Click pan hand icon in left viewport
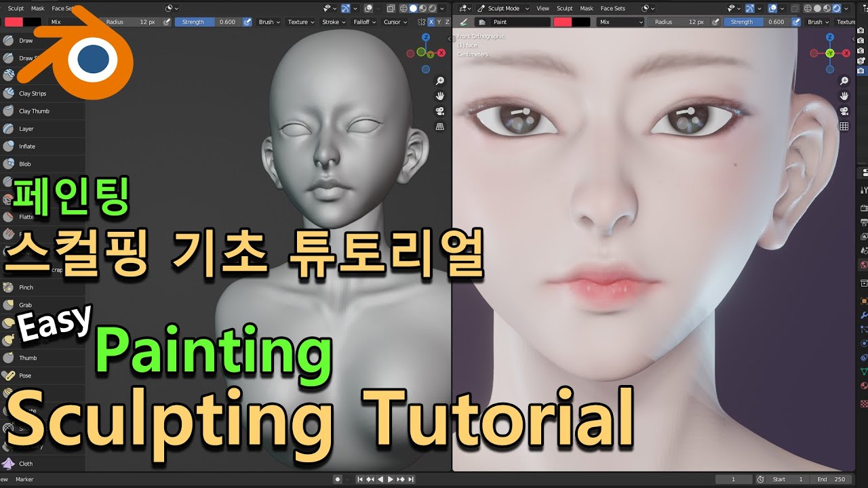 point(440,96)
